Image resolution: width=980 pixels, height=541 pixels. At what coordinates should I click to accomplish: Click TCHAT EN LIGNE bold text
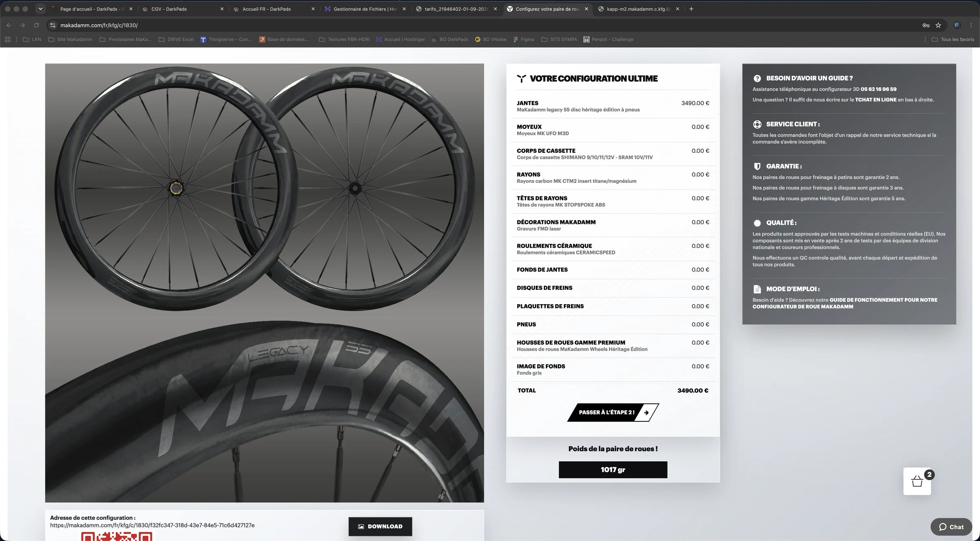pos(875,100)
